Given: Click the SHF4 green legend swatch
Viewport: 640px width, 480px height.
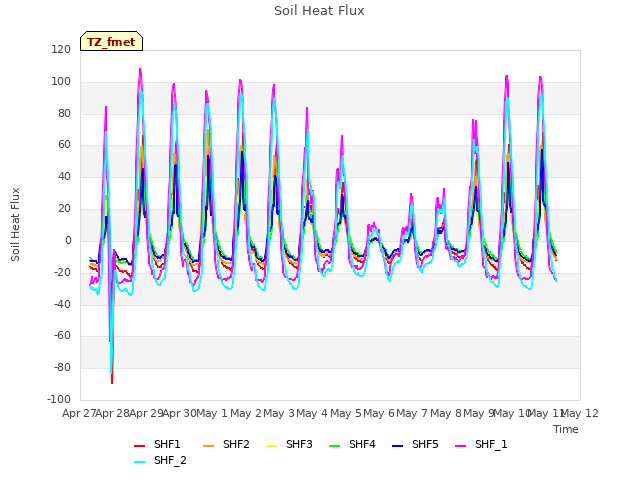Looking at the screenshot, I should point(334,446).
